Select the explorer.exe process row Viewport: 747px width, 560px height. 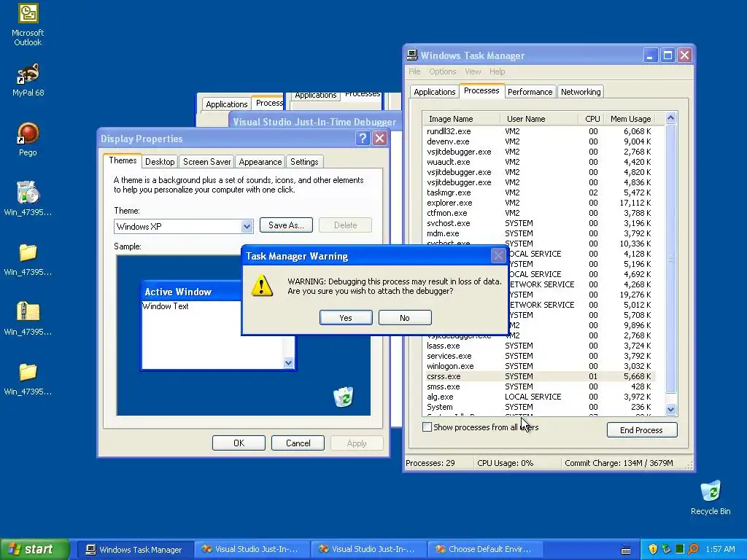539,203
